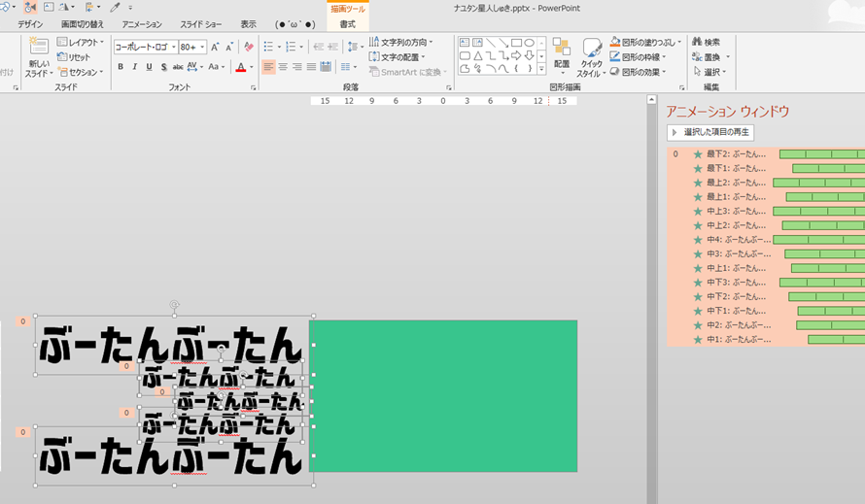The height and width of the screenshot is (504, 865).
Task: Apply distributed text alignment
Action: pyautogui.click(x=326, y=67)
